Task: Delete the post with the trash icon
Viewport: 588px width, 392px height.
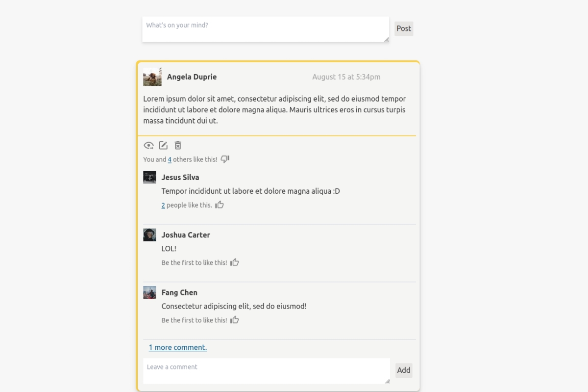Action: pyautogui.click(x=178, y=145)
